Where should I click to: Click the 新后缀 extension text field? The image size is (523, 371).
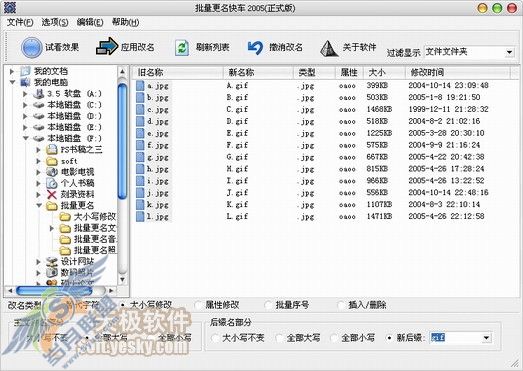click(x=455, y=338)
